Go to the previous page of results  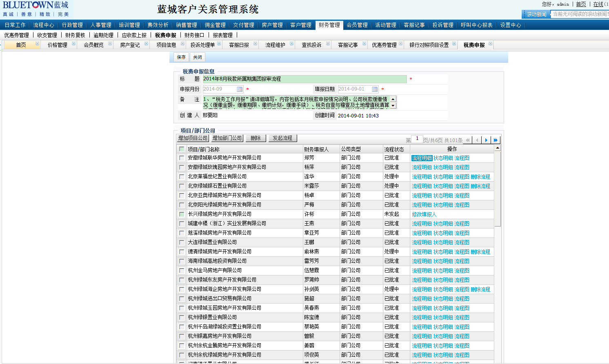point(477,140)
